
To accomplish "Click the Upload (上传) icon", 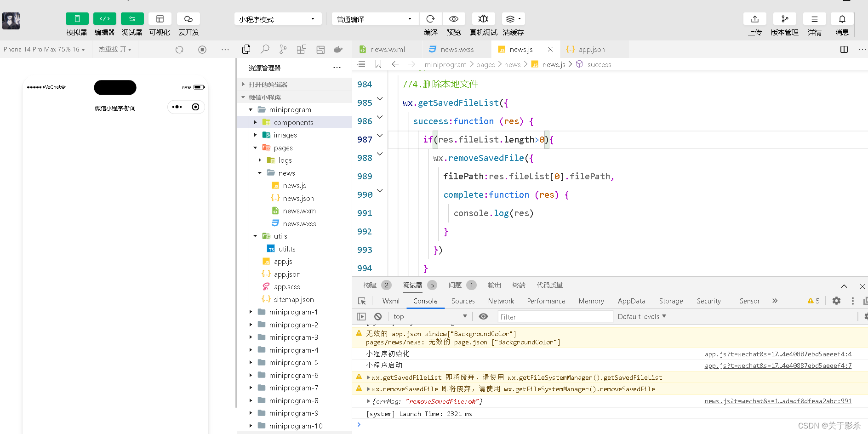I will [755, 19].
